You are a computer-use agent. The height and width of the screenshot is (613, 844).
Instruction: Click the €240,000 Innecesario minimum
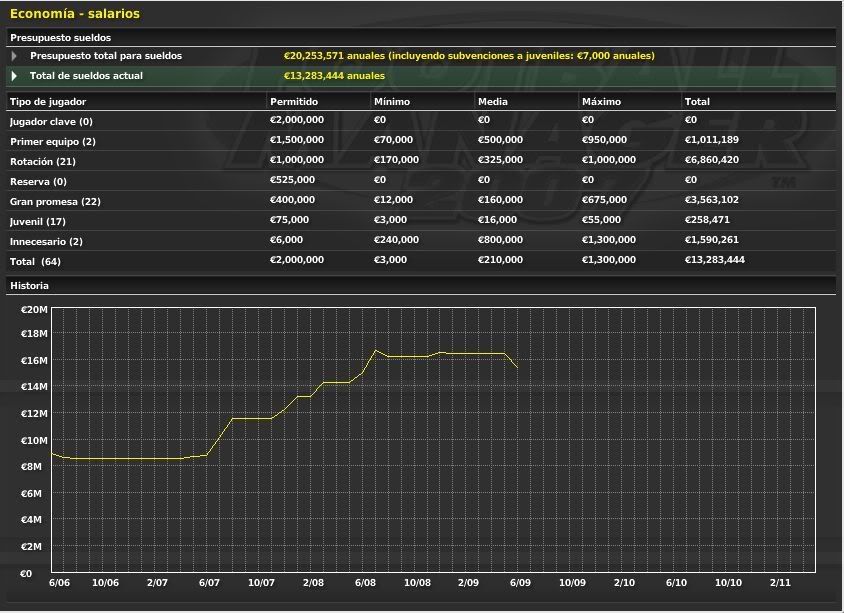(396, 239)
